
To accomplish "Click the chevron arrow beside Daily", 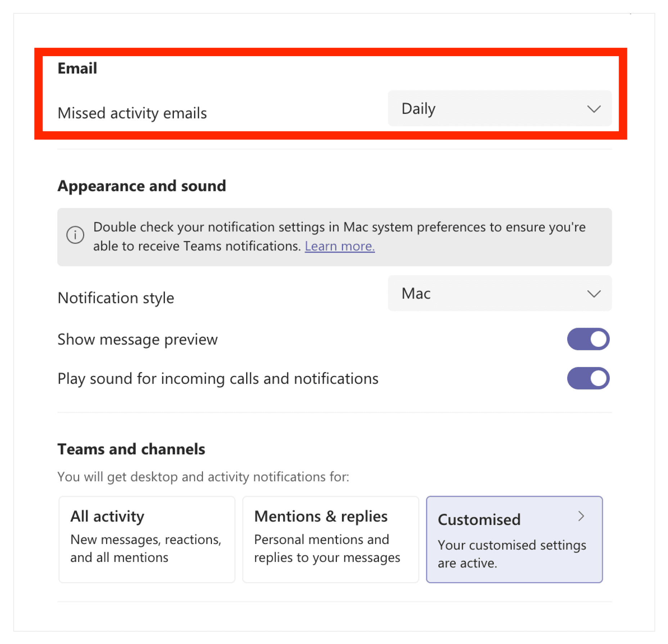I will click(x=593, y=109).
